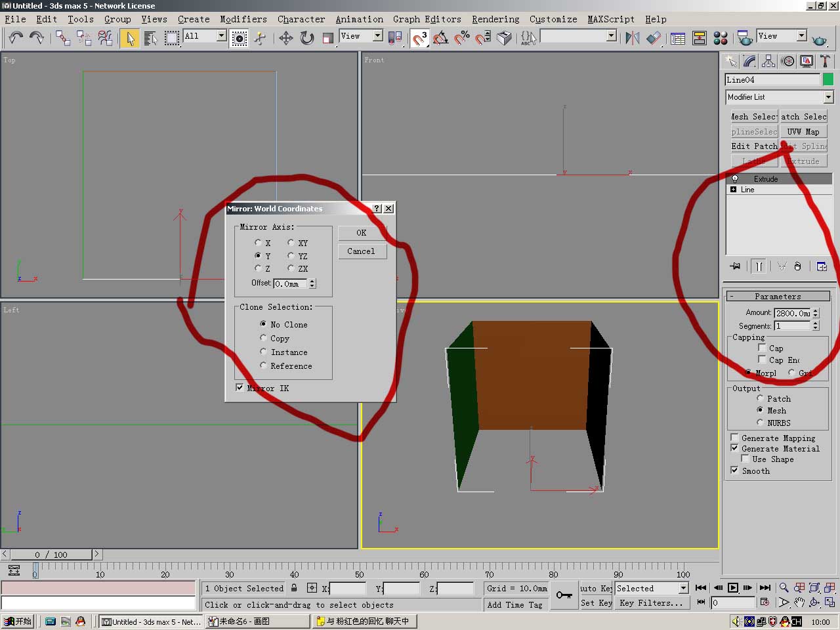Open the Modifiers menu
The image size is (840, 630).
pos(243,19)
